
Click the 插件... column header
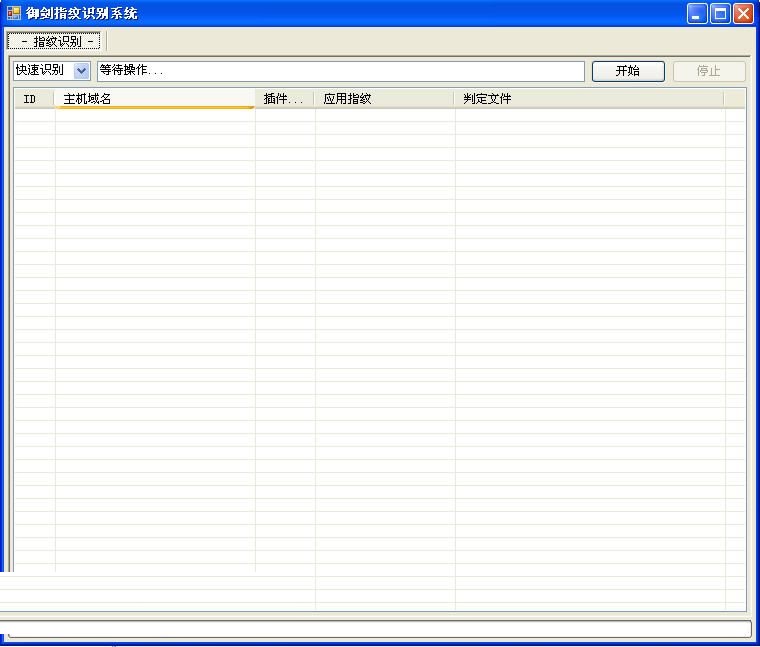pos(284,99)
